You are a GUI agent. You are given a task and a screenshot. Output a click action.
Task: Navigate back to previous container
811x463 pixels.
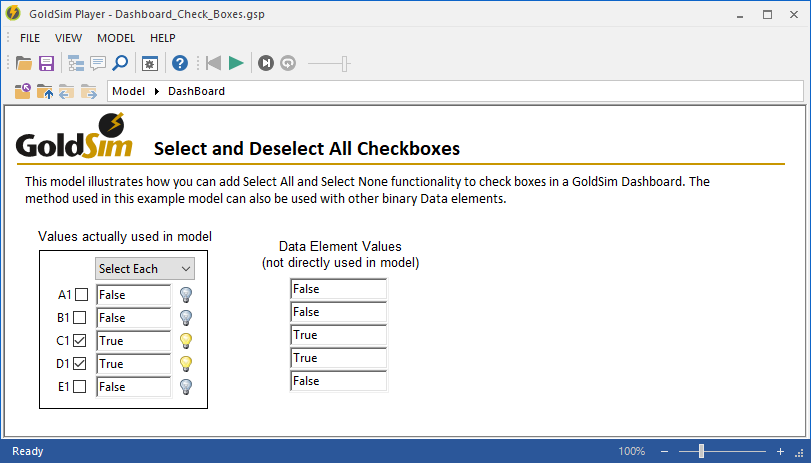67,92
